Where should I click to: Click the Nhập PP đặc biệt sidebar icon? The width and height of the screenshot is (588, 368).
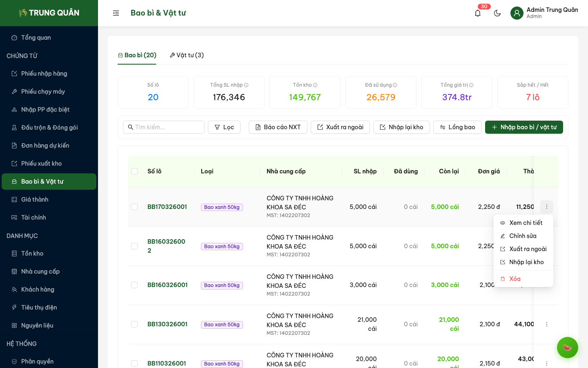[14, 110]
